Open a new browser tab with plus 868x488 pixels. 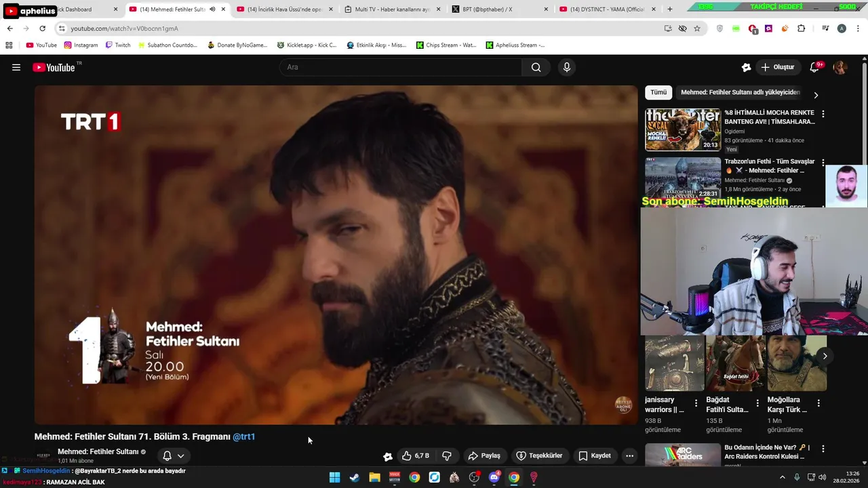[670, 9]
